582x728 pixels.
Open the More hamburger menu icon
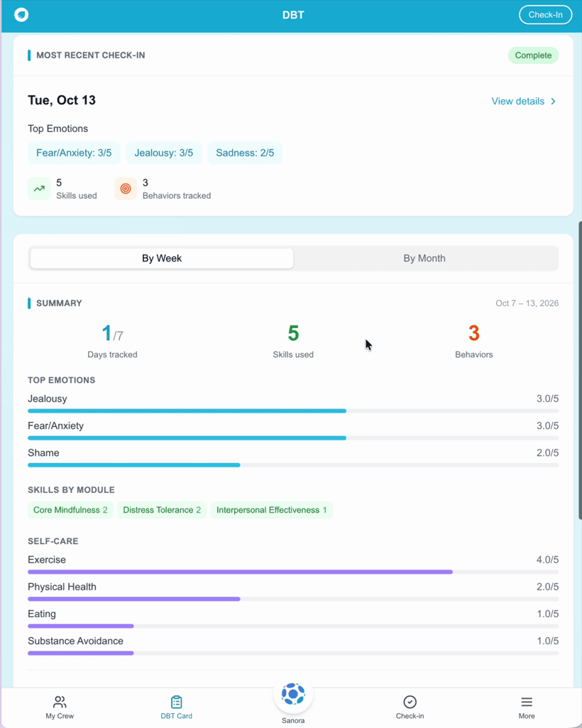527,702
